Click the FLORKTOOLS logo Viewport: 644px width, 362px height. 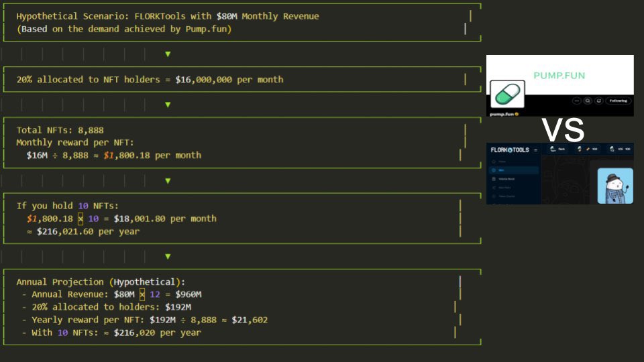point(510,149)
